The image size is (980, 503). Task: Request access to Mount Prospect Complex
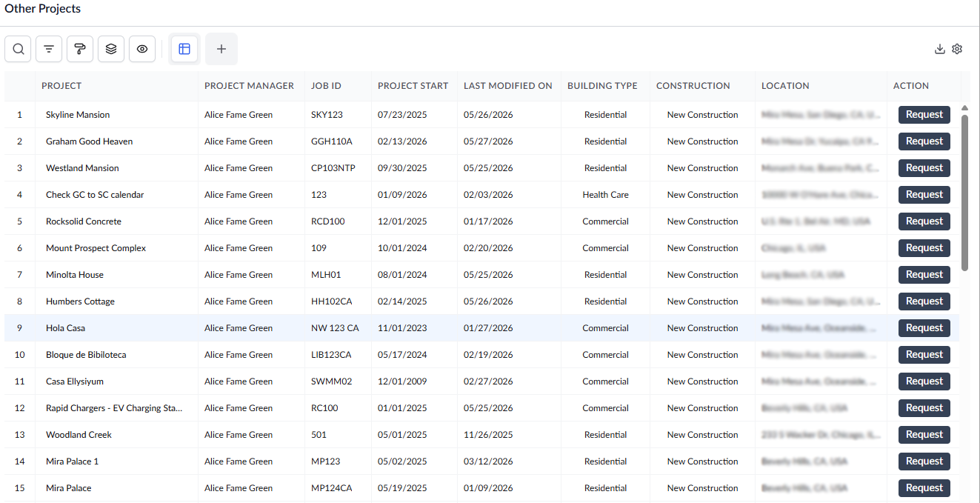(x=924, y=248)
